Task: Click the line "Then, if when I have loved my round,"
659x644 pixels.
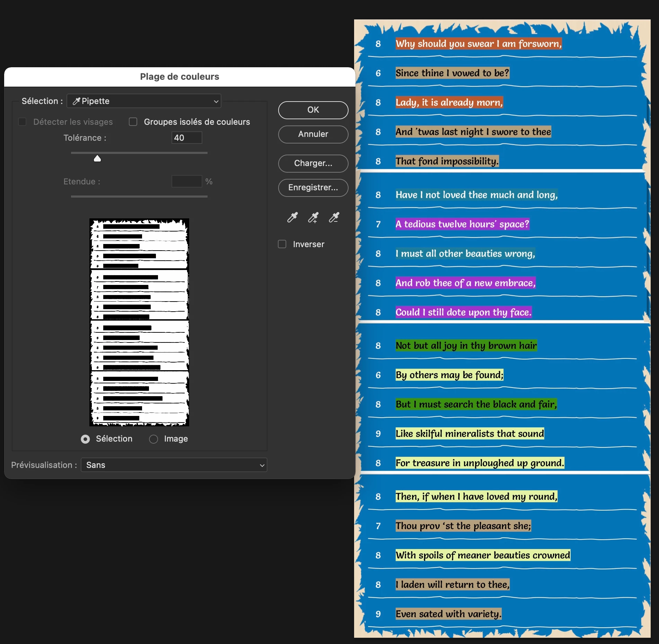Action: (x=477, y=497)
